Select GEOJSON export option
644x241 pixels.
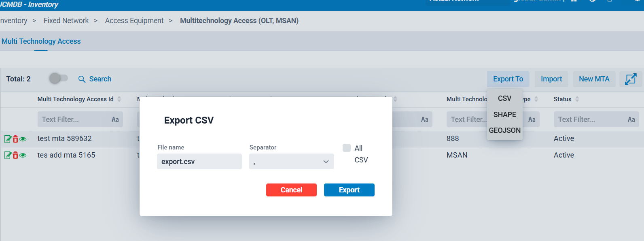click(x=504, y=130)
